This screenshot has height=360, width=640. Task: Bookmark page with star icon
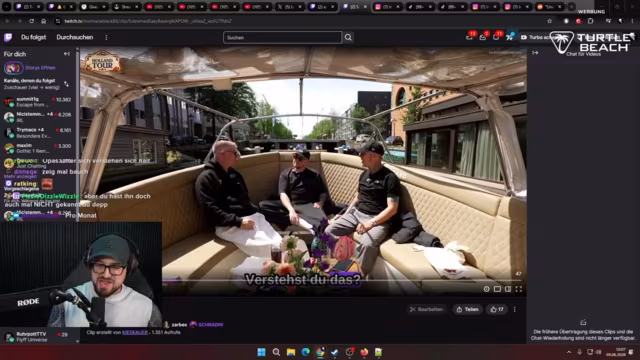[x=549, y=21]
